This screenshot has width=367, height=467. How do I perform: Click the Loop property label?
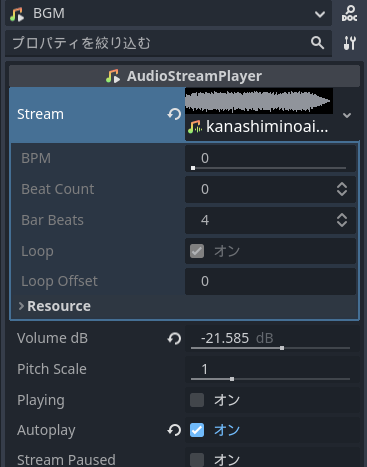37,252
